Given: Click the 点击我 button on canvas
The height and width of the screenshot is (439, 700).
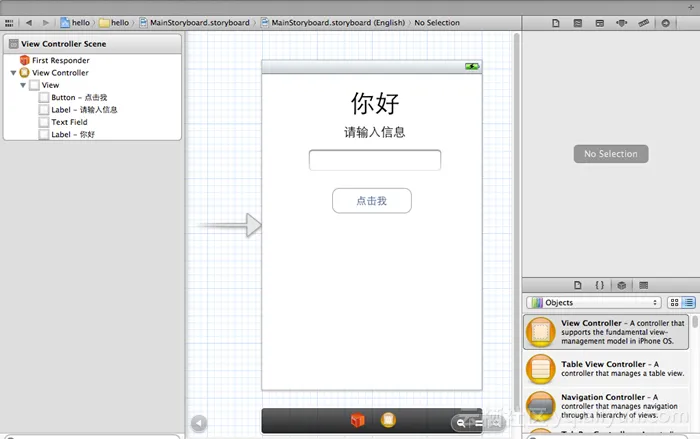Looking at the screenshot, I should coord(372,201).
